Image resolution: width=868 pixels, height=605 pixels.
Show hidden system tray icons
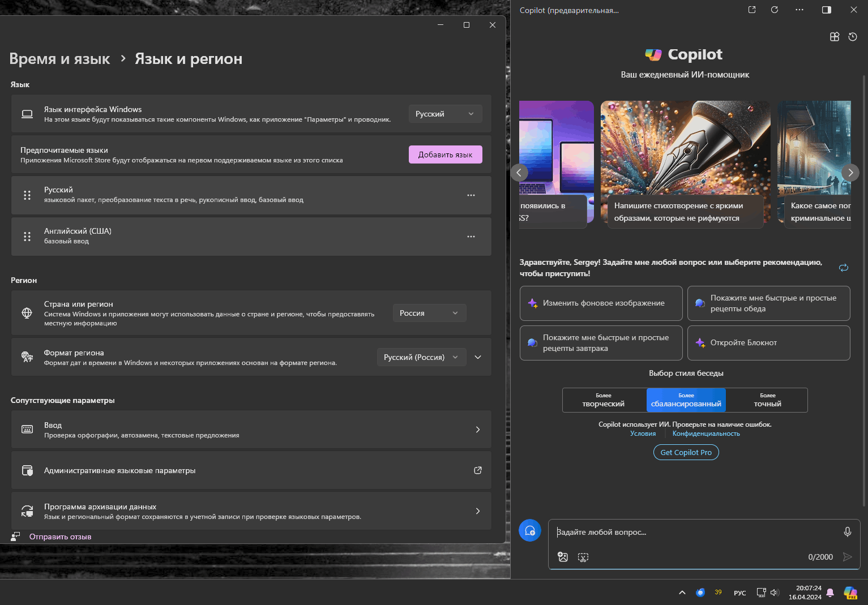(682, 593)
